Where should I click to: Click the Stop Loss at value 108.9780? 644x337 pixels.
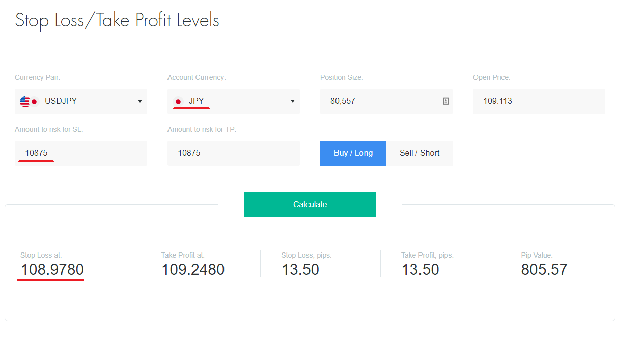pyautogui.click(x=52, y=270)
